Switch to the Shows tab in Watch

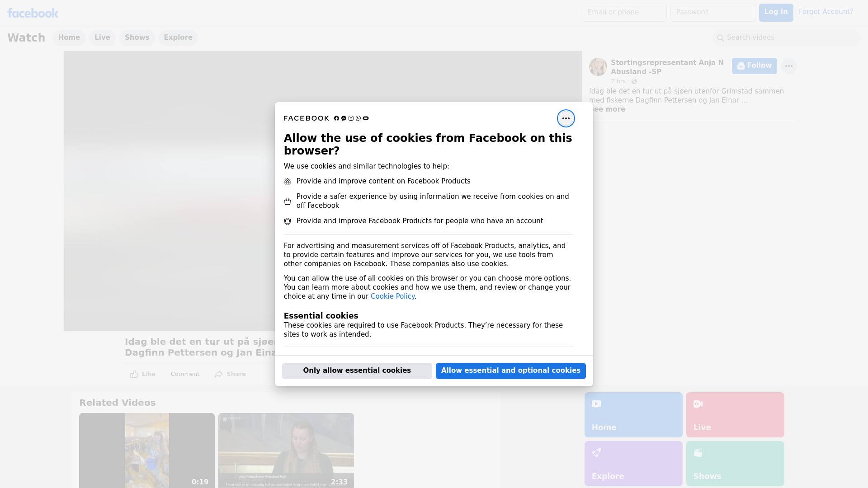(x=137, y=38)
